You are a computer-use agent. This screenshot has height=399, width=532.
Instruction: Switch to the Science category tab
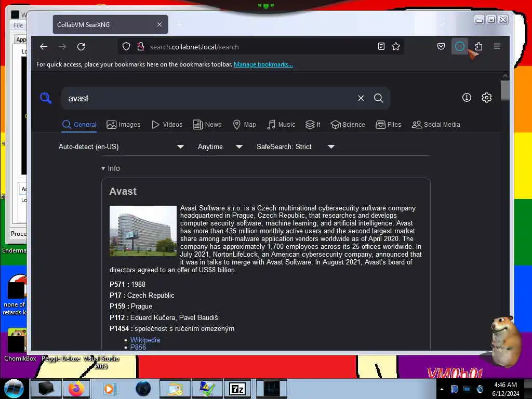348,125
